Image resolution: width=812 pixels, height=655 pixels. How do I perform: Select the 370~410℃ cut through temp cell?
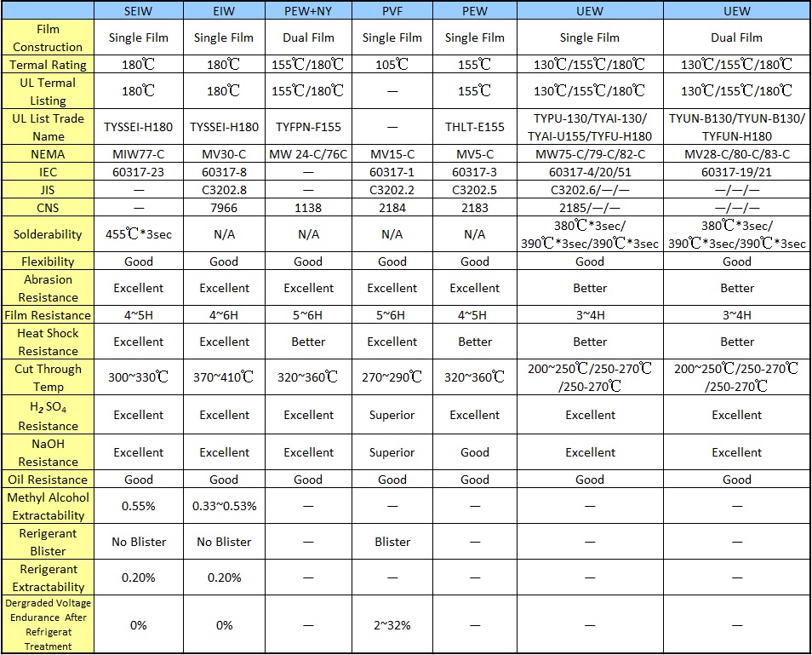click(x=224, y=377)
